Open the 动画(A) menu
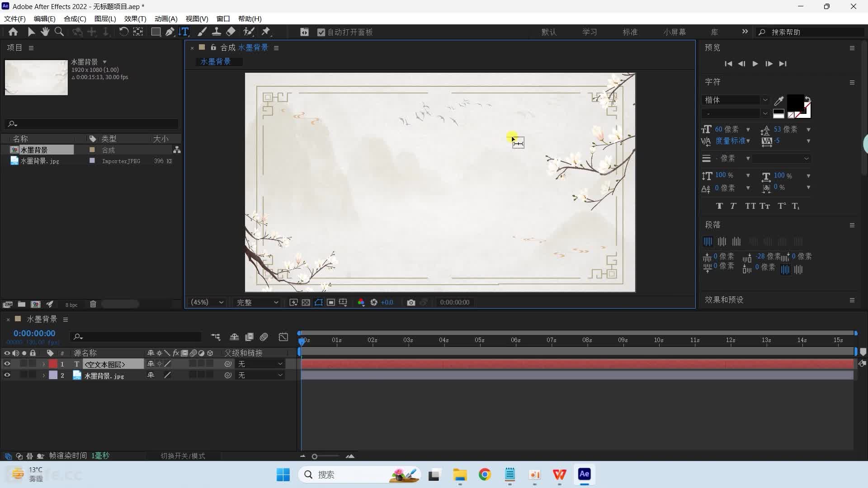Screen dimensions: 868x488 point(166,19)
